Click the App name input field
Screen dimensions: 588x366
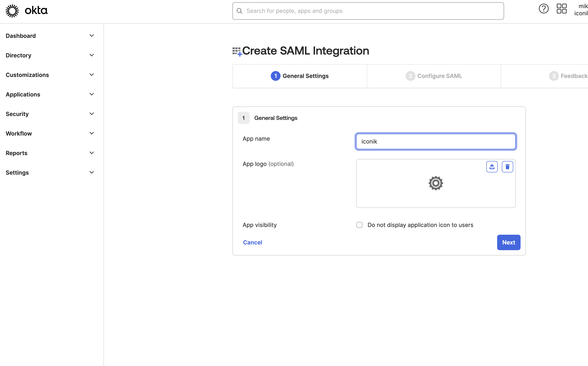point(436,141)
